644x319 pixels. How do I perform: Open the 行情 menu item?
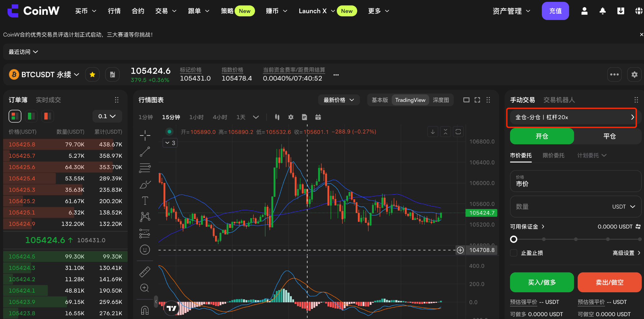pos(114,11)
